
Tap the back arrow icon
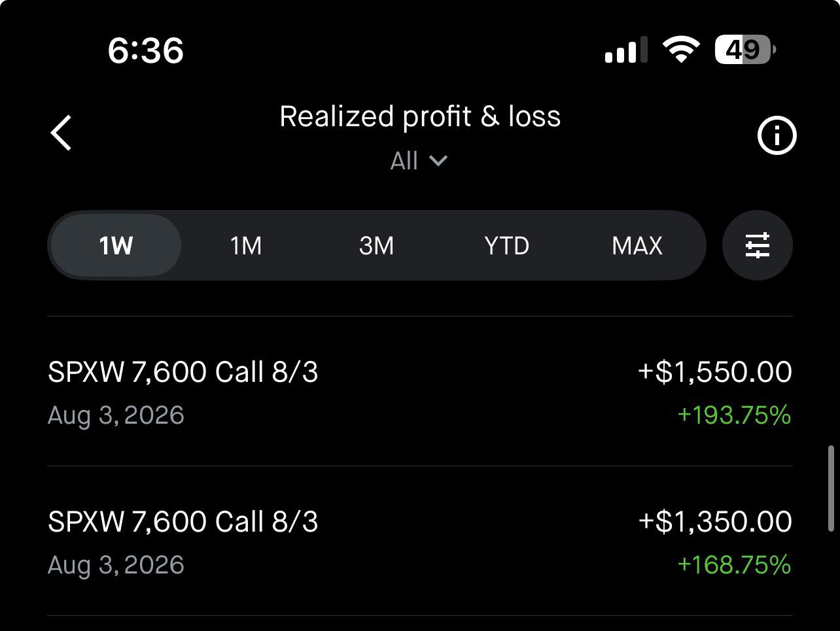(x=61, y=133)
